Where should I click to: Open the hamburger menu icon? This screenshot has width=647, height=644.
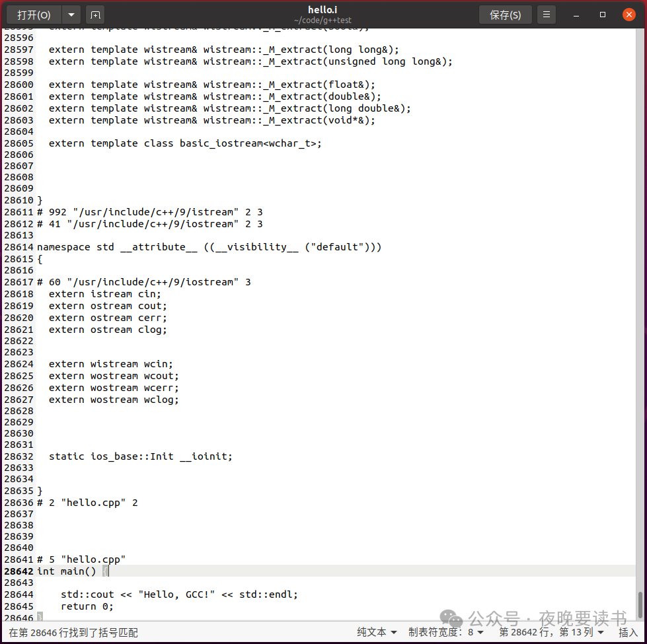coord(547,15)
